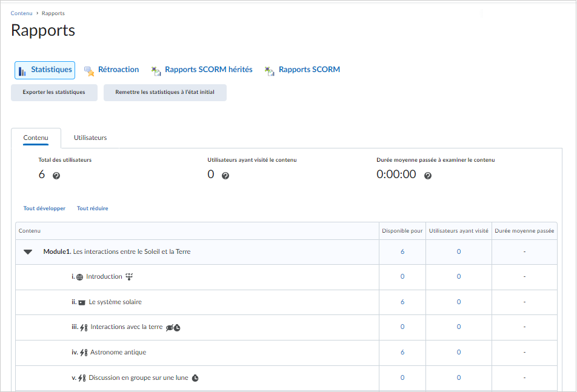Click Utilisateurs ayant visité column header
Image resolution: width=577 pixels, height=392 pixels.
458,231
